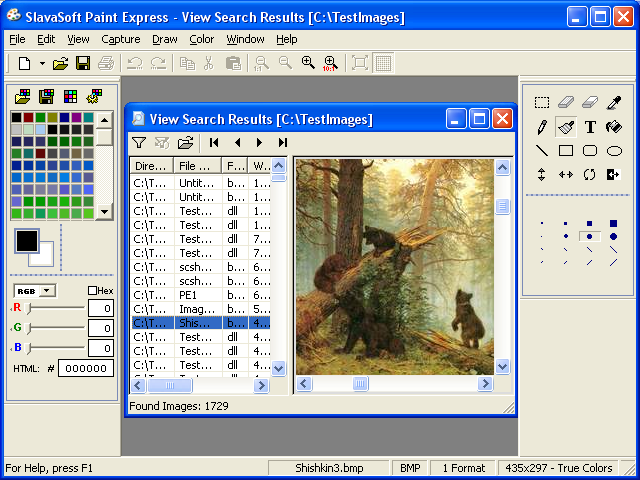Click the Flip vertical arrow icon

[x=542, y=175]
